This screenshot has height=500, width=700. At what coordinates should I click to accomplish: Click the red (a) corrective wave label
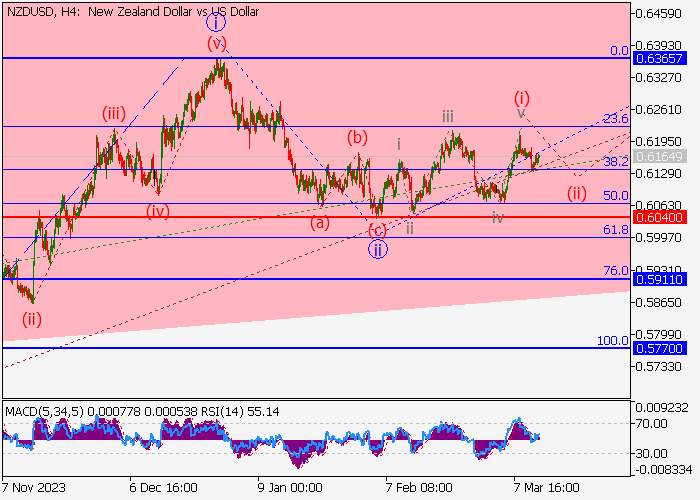point(320,222)
